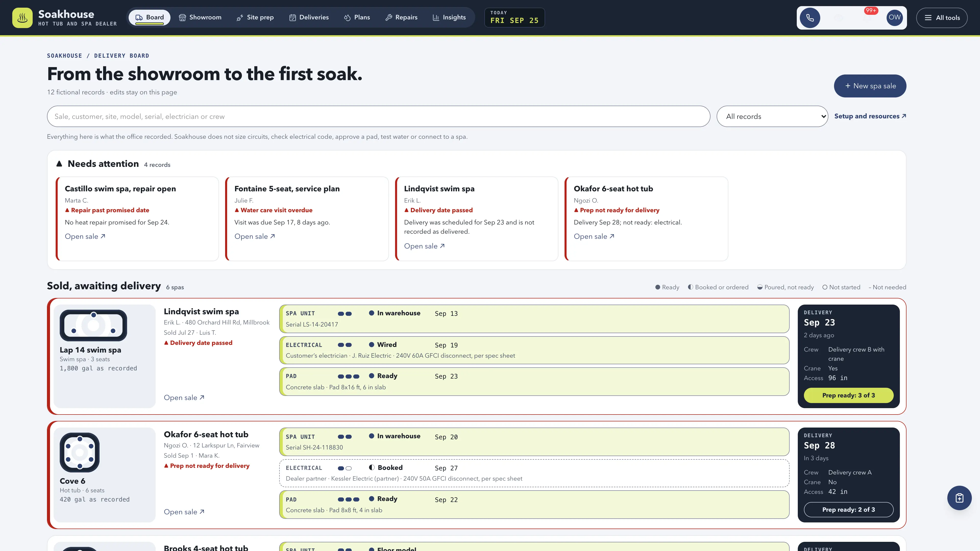The image size is (980, 551).
Task: Click the Brooks 4-seat hot tub heading
Action: pyautogui.click(x=206, y=548)
